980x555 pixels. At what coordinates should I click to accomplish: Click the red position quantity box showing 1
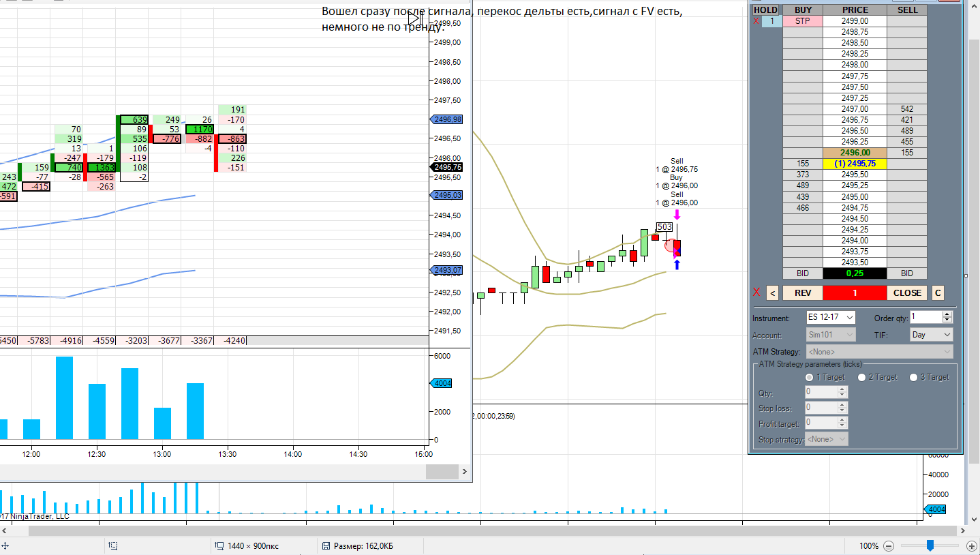click(855, 293)
